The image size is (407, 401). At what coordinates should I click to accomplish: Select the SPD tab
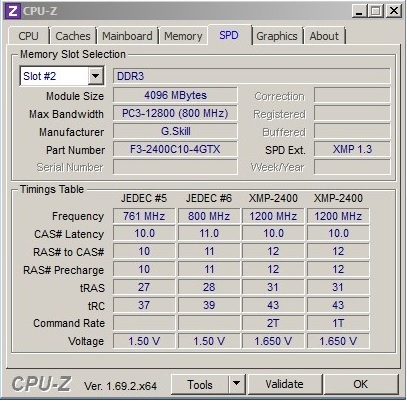[229, 35]
